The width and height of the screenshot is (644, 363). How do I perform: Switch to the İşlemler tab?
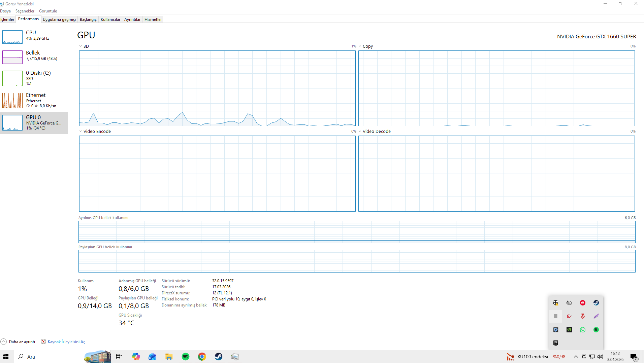pos(7,20)
